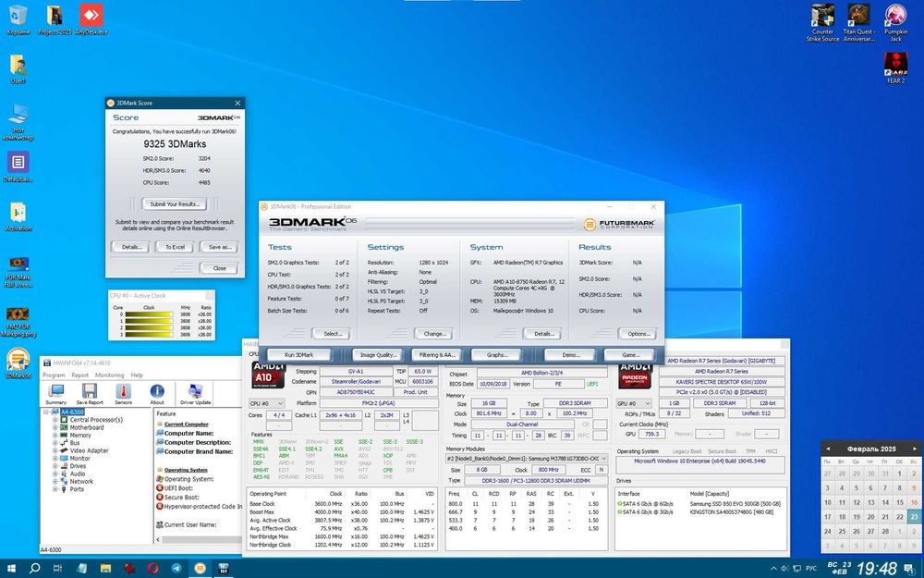
Task: Click the 19:48 taskbar clock
Action: [876, 569]
